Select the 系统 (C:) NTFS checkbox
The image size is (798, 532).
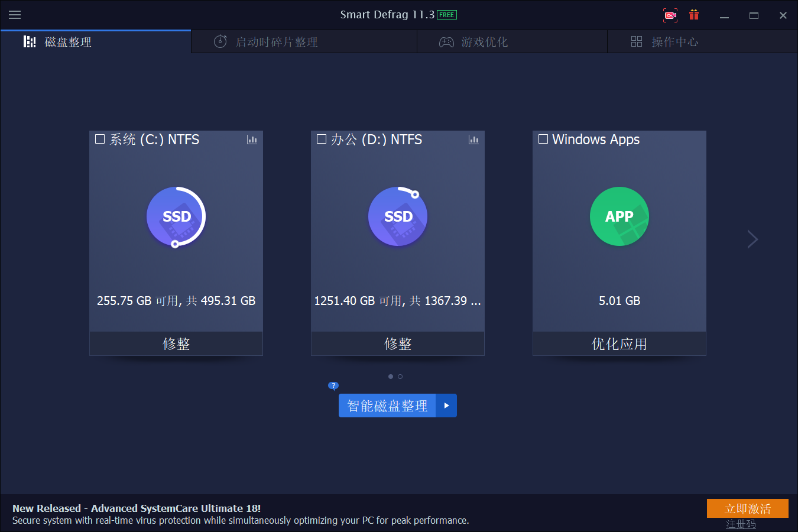click(99, 139)
